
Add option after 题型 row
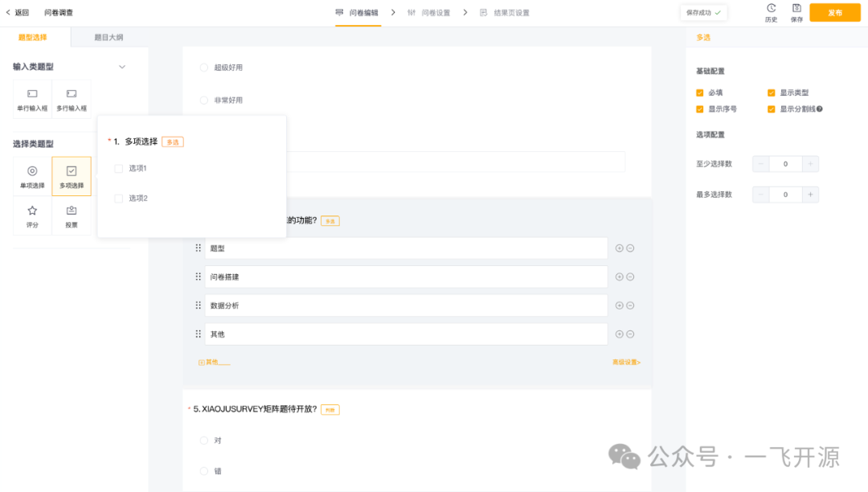pyautogui.click(x=620, y=248)
